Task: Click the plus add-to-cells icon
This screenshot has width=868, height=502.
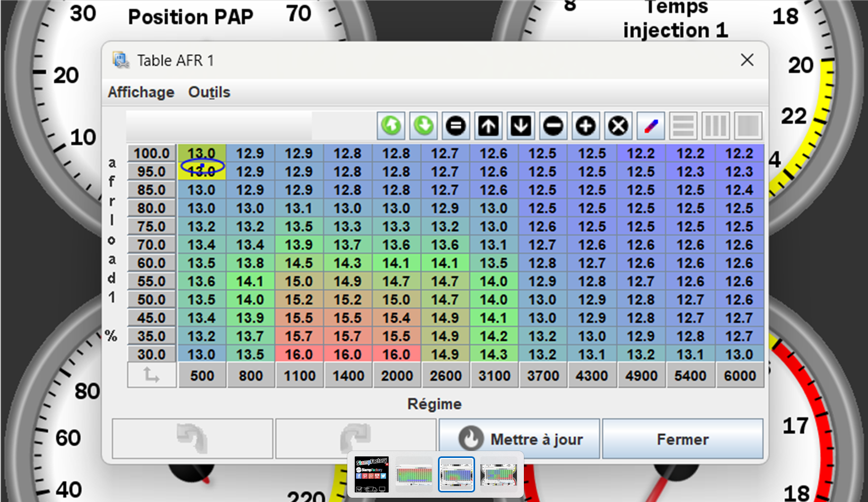Action: tap(585, 126)
